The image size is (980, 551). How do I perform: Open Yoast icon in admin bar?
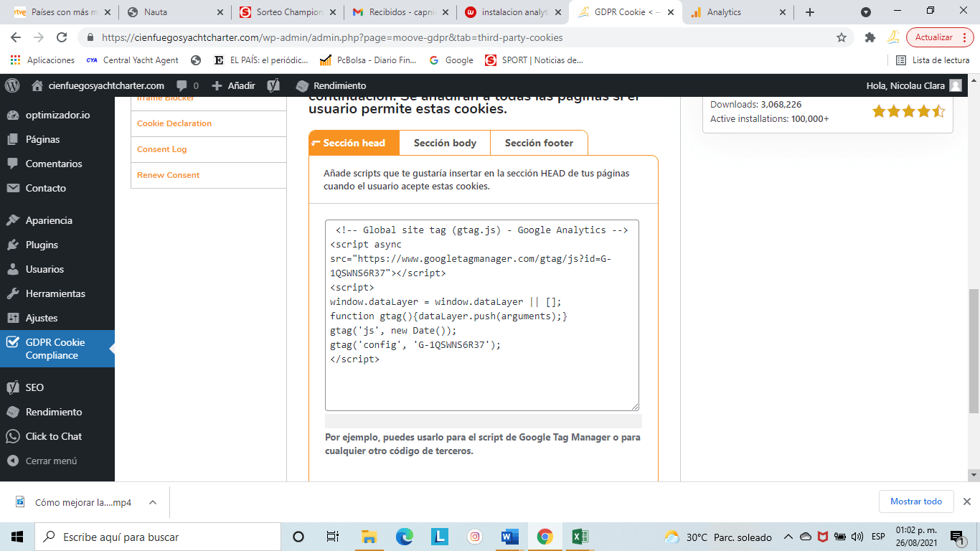coord(273,85)
